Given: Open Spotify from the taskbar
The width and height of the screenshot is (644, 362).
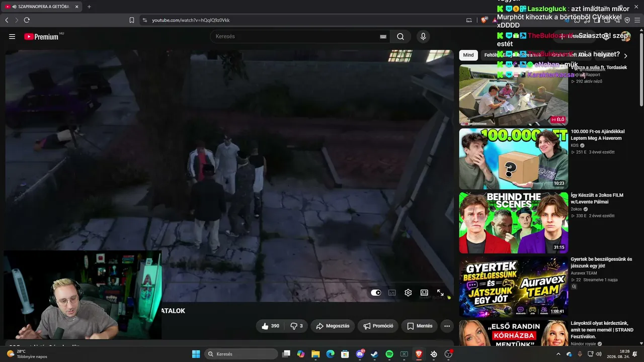Looking at the screenshot, I should tap(389, 354).
